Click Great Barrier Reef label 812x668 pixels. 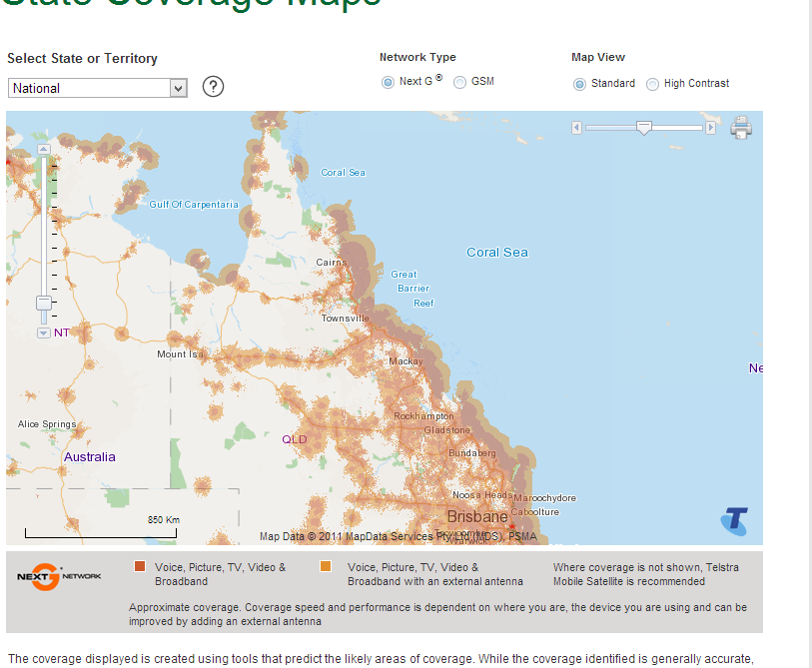tap(412, 289)
